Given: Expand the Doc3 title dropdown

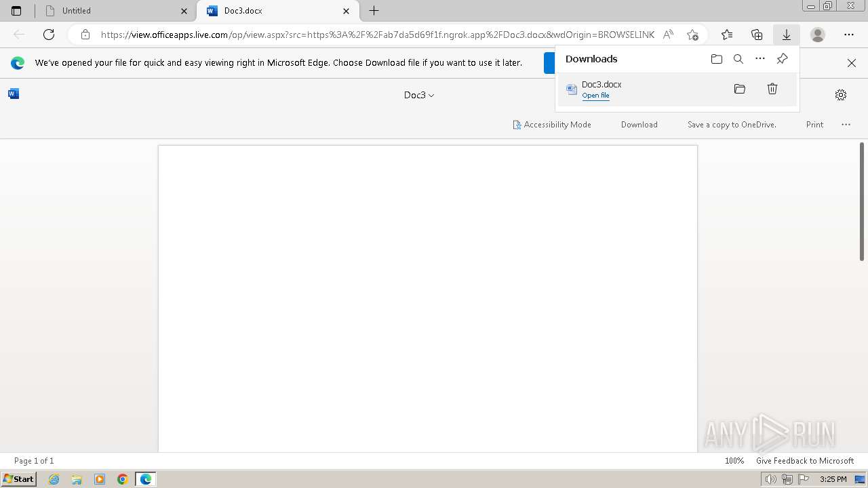Looking at the screenshot, I should pyautogui.click(x=419, y=95).
